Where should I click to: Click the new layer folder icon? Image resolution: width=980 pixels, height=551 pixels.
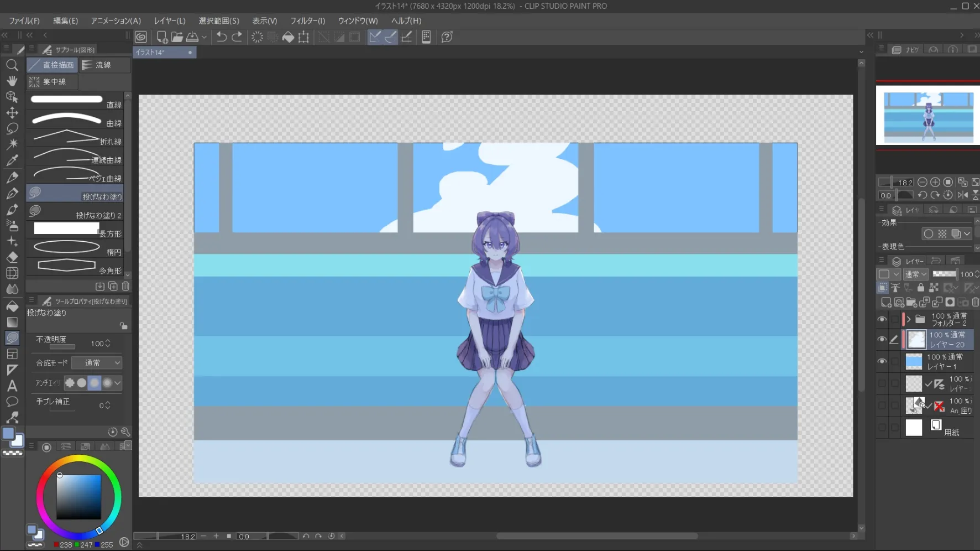click(x=911, y=302)
